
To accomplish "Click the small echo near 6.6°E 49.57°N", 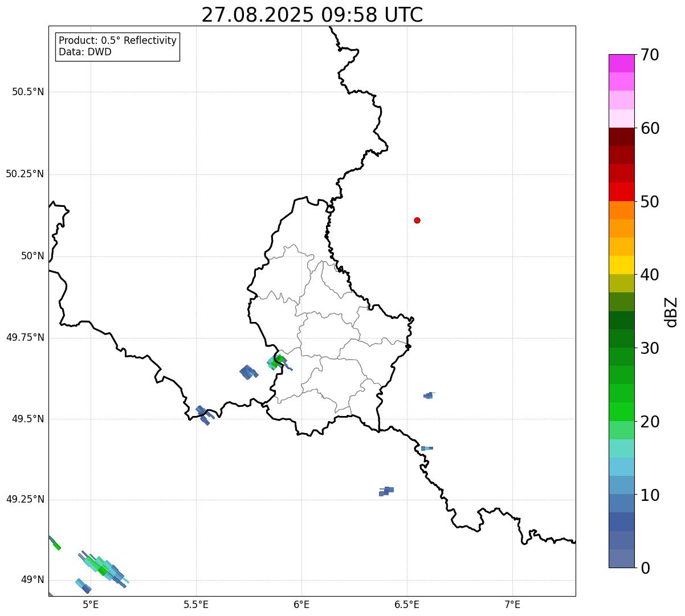I will pos(429,395).
